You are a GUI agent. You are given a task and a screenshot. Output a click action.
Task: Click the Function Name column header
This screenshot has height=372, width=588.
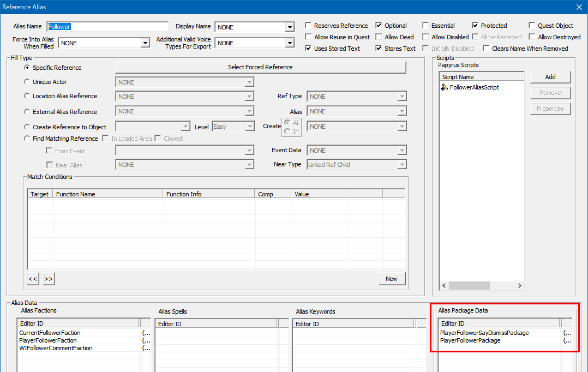(109, 194)
